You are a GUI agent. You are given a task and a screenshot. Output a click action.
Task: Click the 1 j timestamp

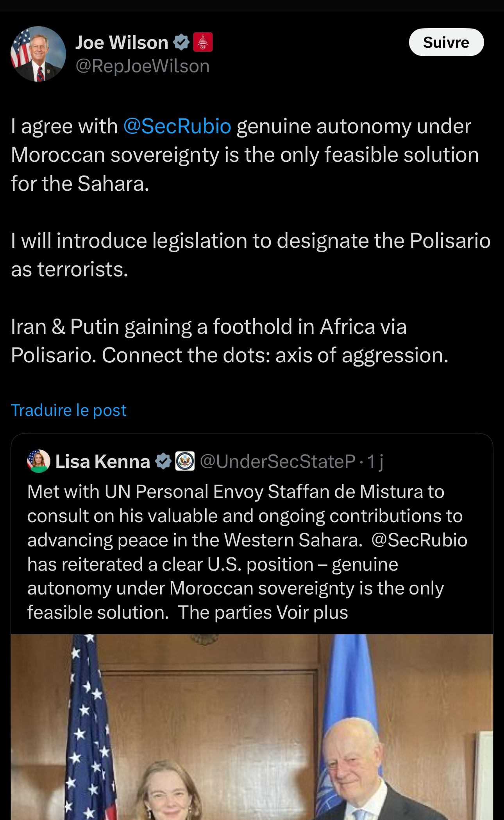[375, 462]
